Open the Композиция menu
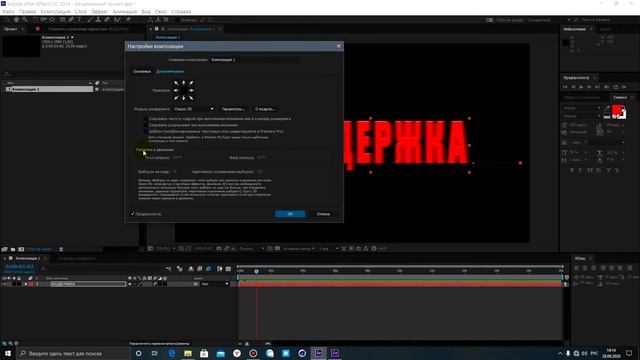This screenshot has width=640, height=360. pos(56,11)
